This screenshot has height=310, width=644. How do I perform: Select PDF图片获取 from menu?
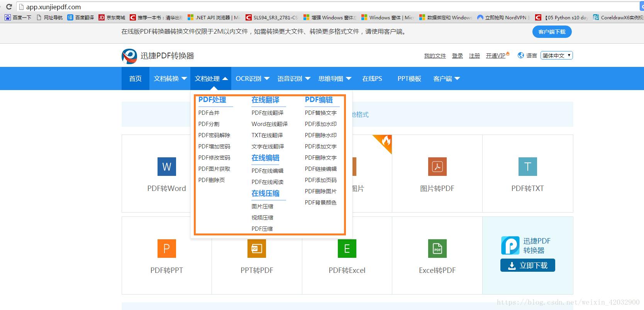click(x=214, y=169)
